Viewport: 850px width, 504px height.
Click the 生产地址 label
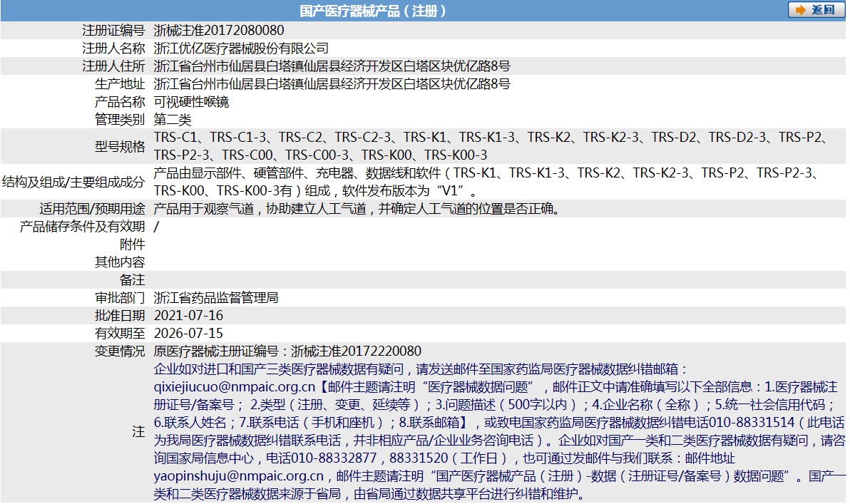point(120,84)
